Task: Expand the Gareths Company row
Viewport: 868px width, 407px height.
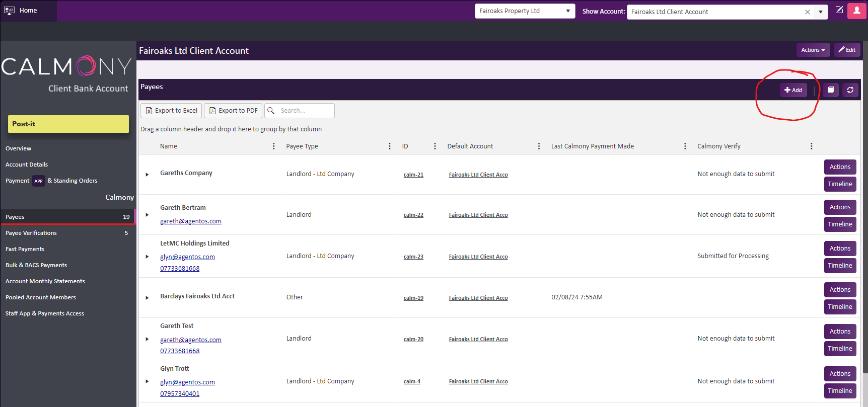Action: (x=147, y=175)
